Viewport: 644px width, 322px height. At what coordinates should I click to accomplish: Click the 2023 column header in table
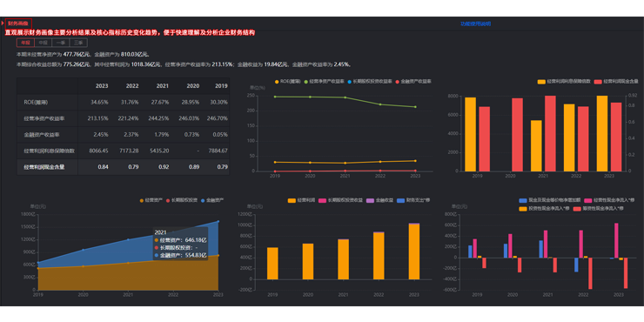click(102, 86)
